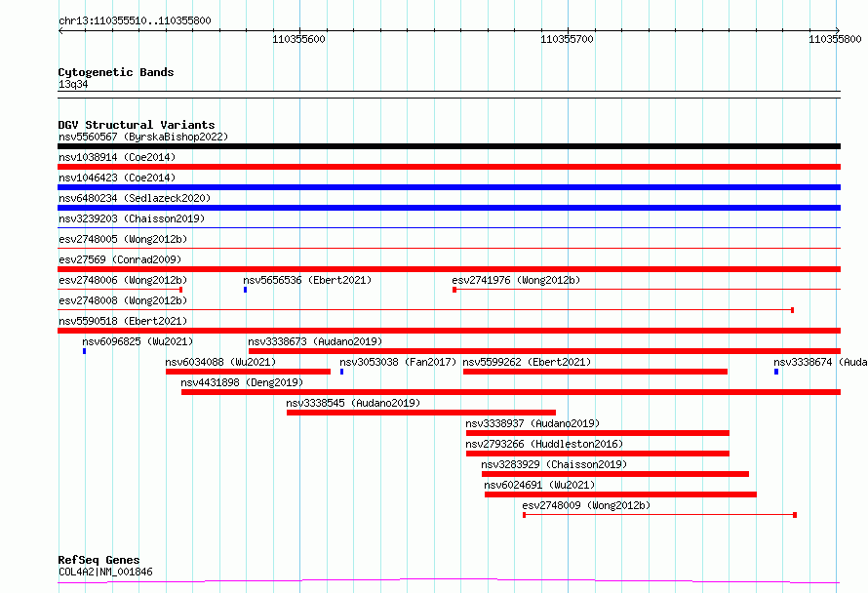Screen dimensions: 868x593
Task: Click the 110355700 ruler position label
Action: [x=567, y=39]
